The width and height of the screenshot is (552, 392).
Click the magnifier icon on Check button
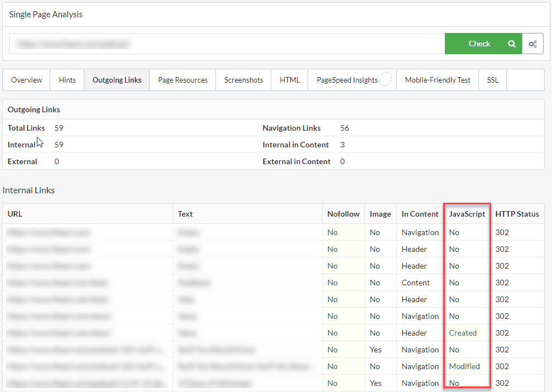point(511,44)
